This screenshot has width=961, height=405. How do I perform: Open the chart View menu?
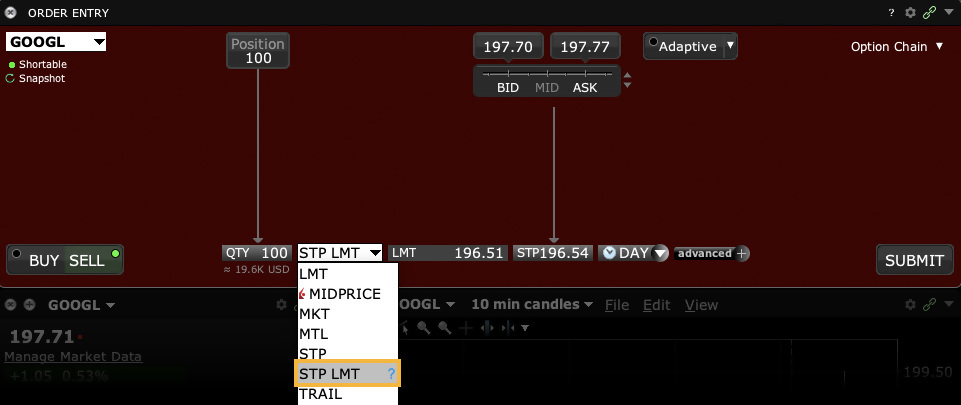click(x=701, y=305)
